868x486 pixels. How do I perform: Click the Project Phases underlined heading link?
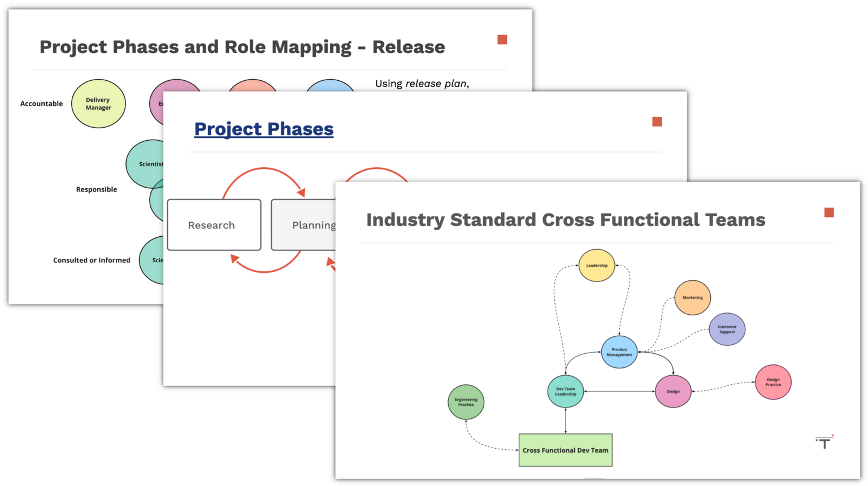264,129
